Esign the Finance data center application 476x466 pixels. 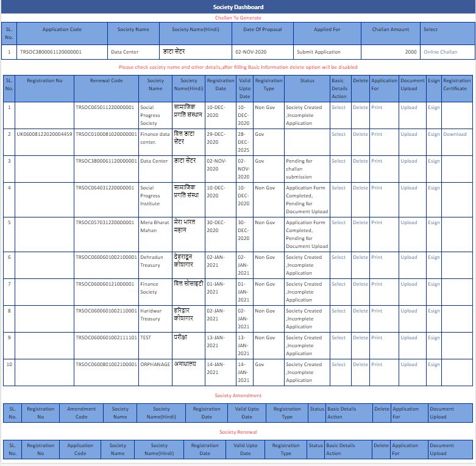[x=434, y=134]
